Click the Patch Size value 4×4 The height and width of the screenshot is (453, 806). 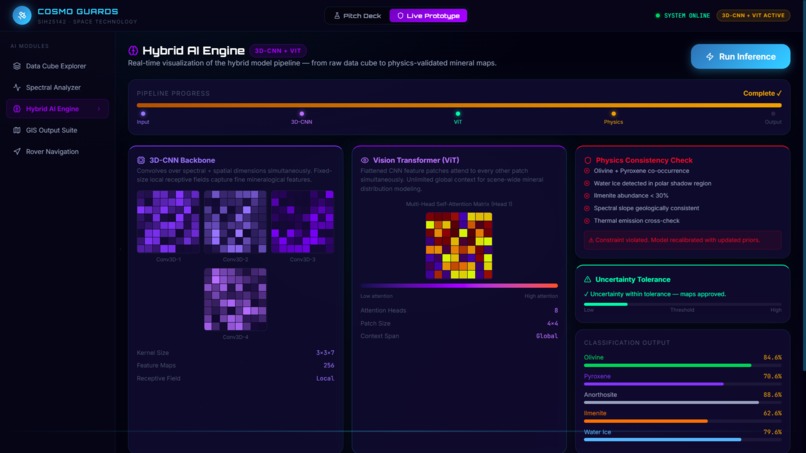(553, 323)
